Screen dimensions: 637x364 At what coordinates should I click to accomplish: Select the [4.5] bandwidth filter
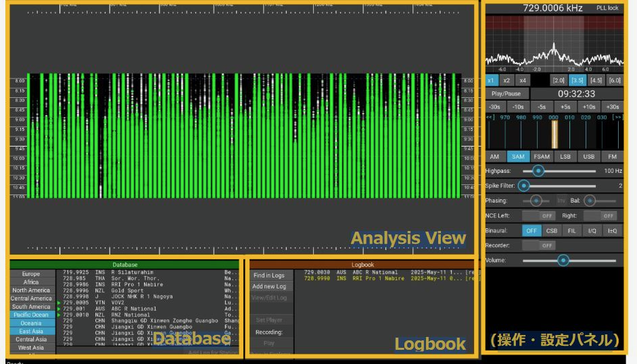596,80
